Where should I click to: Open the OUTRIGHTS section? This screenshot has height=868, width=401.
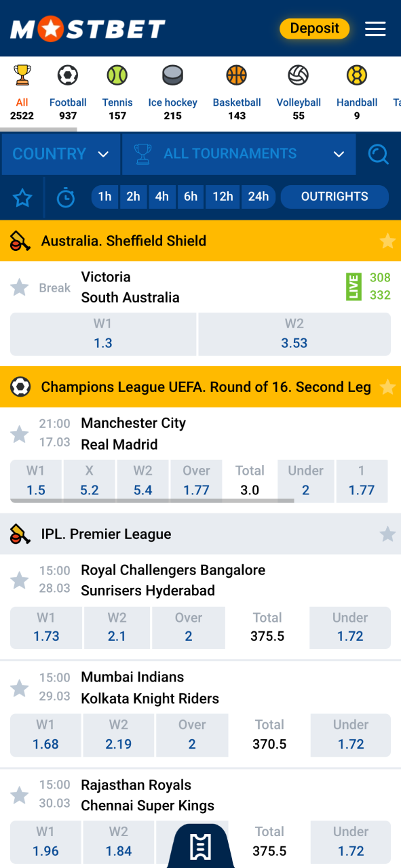[335, 197]
